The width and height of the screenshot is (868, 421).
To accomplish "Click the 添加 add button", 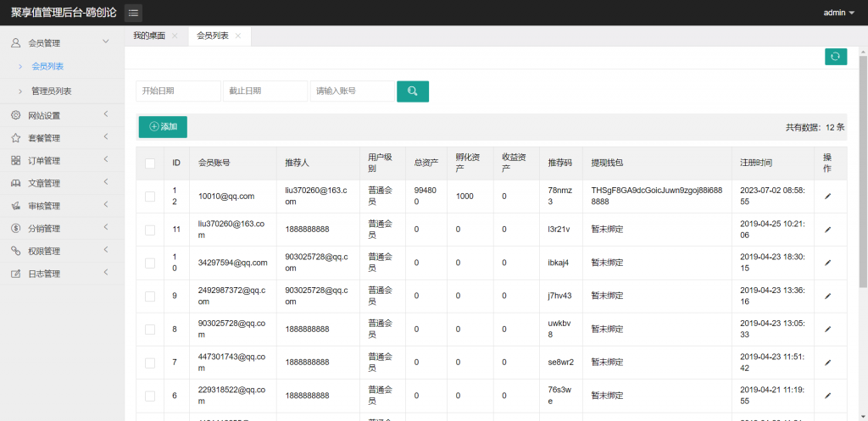I will click(x=163, y=127).
